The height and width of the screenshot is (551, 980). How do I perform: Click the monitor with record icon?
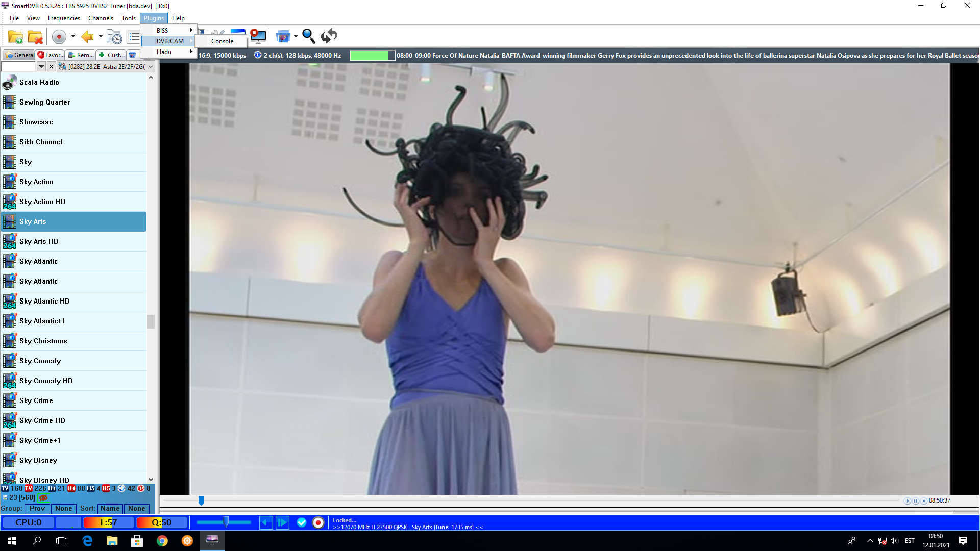[x=258, y=36]
